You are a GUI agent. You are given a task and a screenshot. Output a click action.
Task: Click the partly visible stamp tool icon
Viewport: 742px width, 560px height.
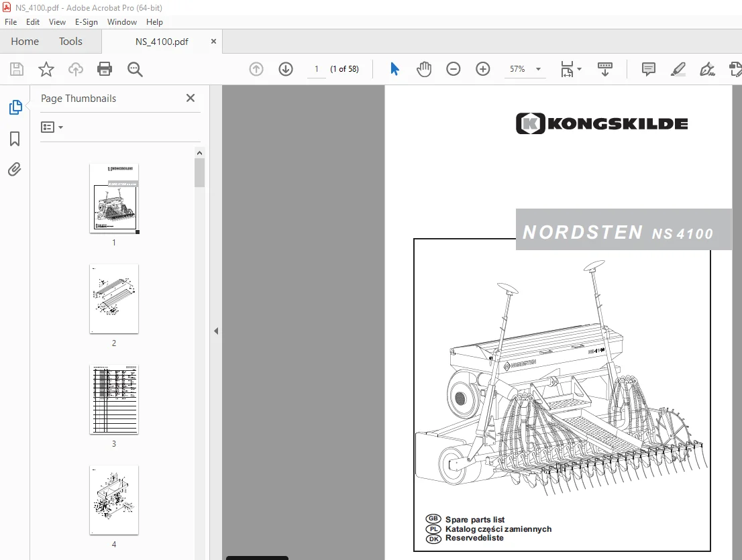pos(735,69)
